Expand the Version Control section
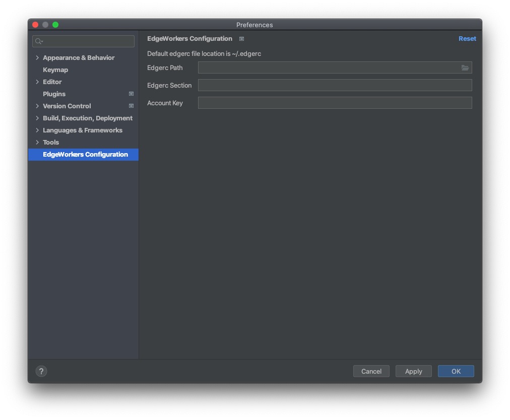 point(37,106)
